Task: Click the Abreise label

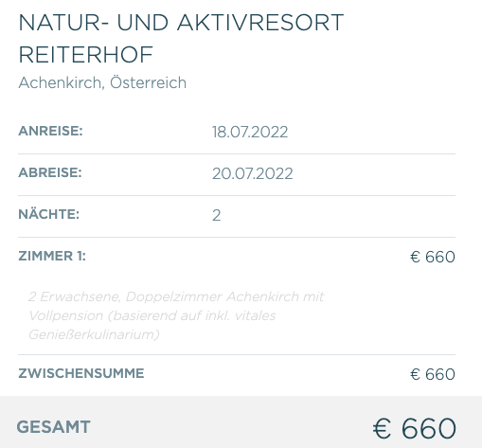Action: click(x=50, y=172)
